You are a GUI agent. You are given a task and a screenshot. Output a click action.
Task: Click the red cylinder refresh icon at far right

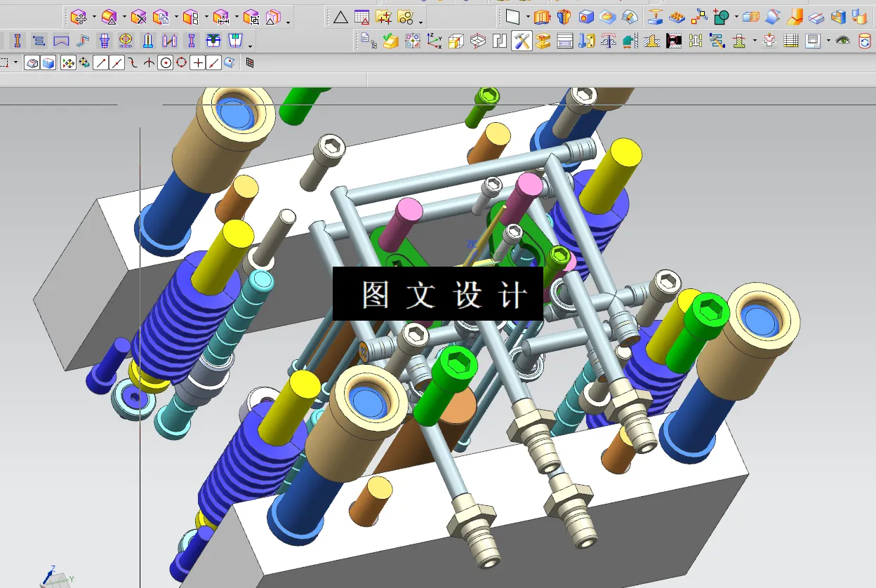[865, 41]
